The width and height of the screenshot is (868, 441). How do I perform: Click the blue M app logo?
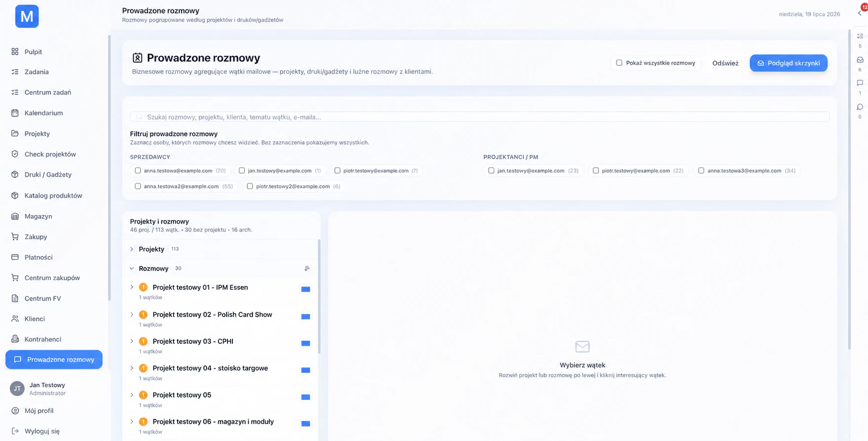pyautogui.click(x=27, y=16)
